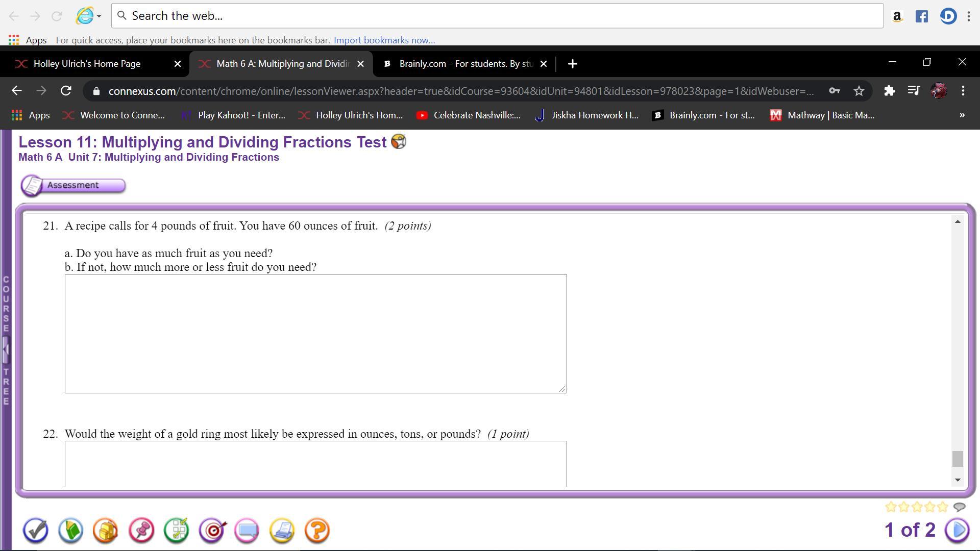Bookmark this page with star icon
The height and width of the screenshot is (551, 980).
click(x=859, y=91)
